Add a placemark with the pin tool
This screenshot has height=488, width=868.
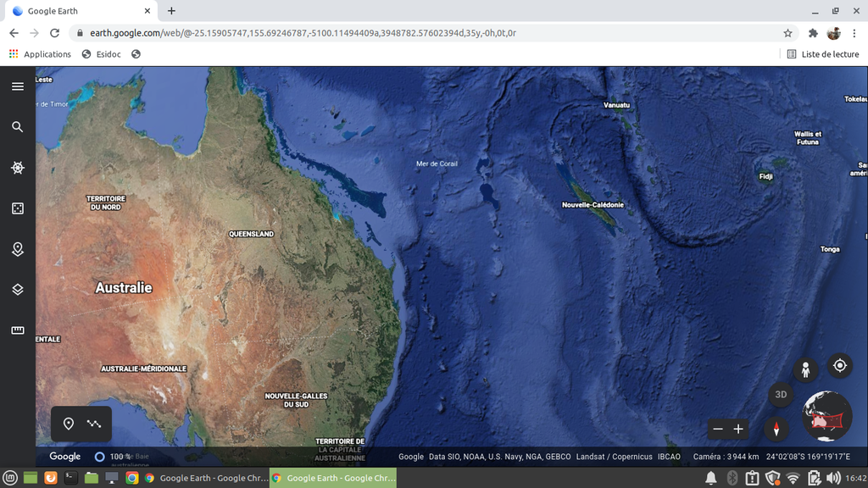[x=69, y=424]
